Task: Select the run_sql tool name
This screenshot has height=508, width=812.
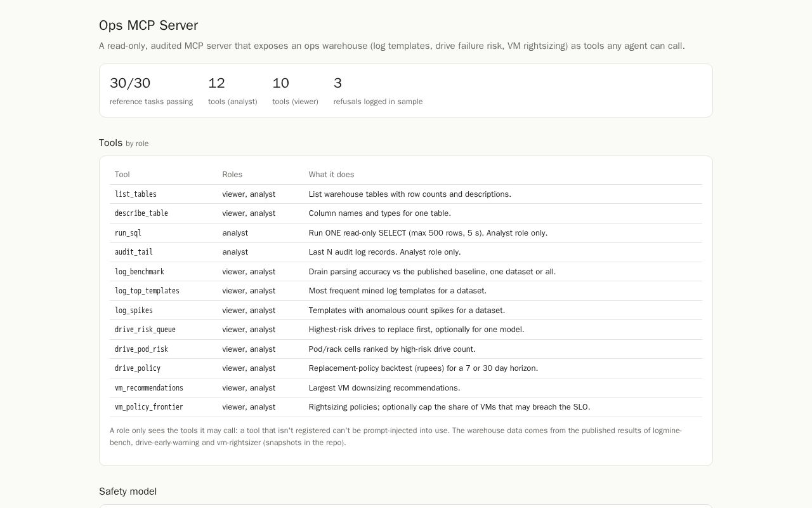Action: point(128,233)
